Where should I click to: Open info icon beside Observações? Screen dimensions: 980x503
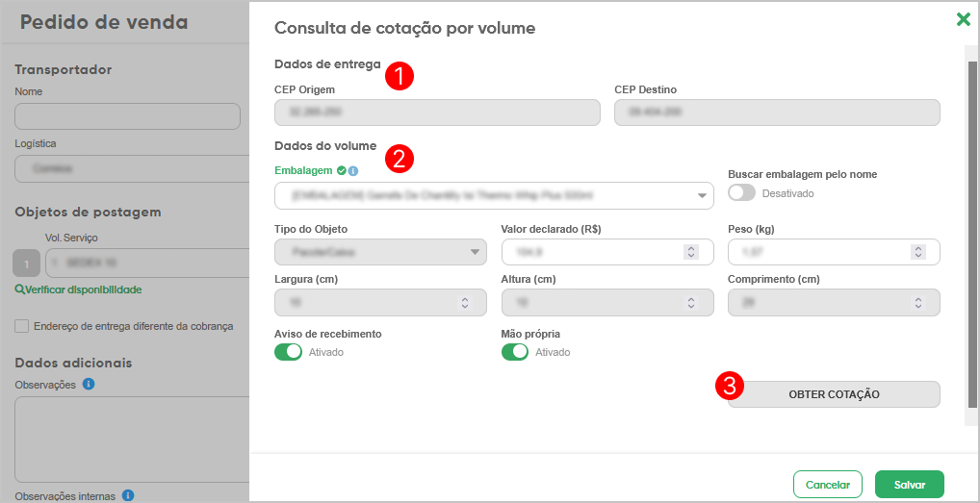(89, 385)
